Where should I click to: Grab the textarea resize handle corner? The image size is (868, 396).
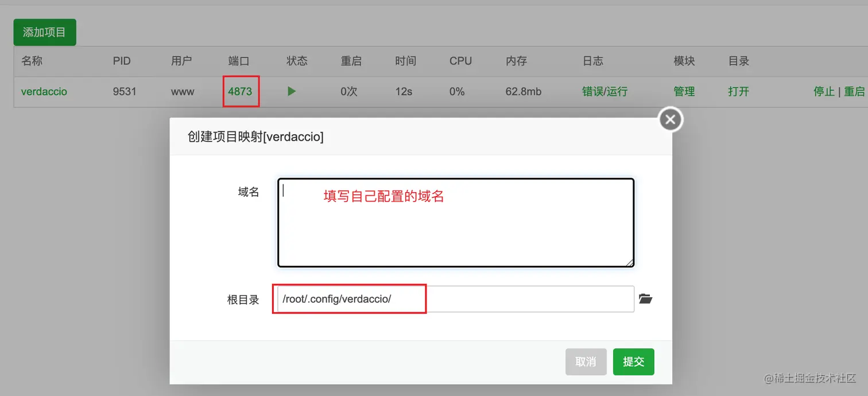629,262
